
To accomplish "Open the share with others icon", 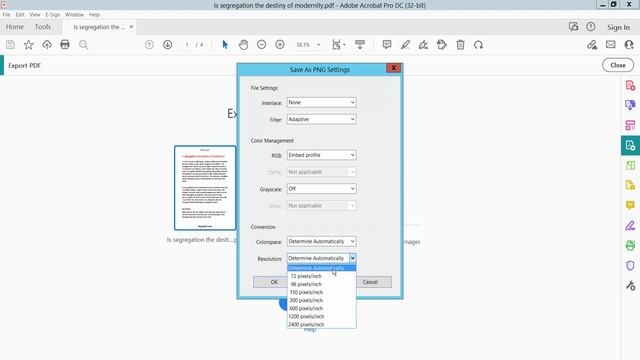I will [629, 44].
